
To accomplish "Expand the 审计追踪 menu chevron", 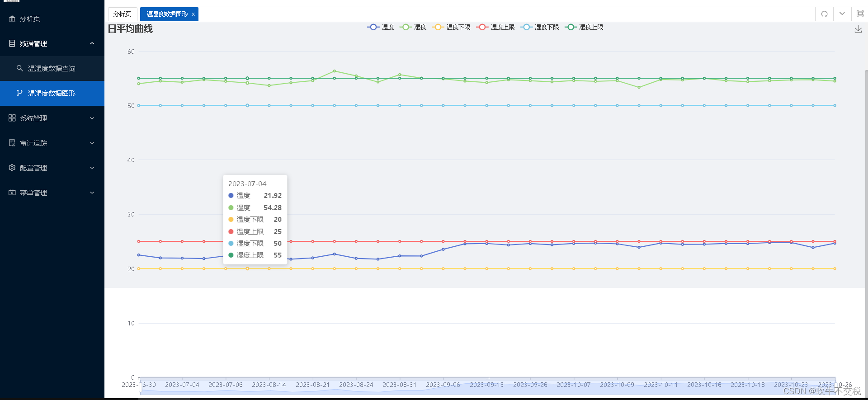I will 92,143.
